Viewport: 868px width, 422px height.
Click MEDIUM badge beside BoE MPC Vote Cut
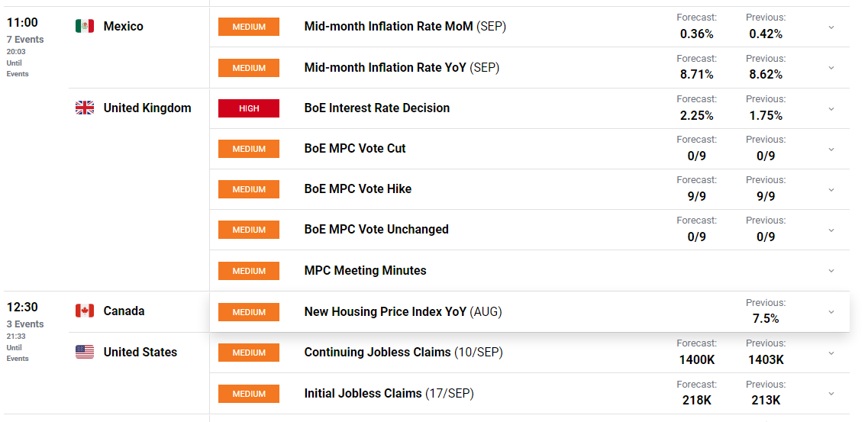click(249, 149)
